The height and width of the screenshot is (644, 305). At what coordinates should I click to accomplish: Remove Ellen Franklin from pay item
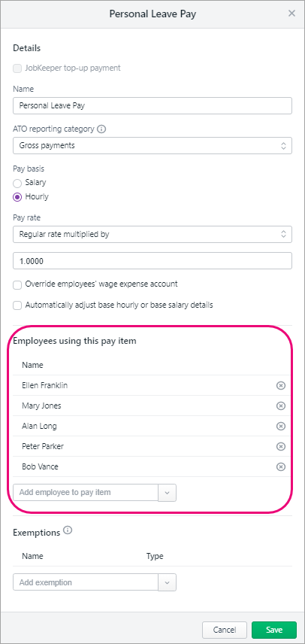[281, 386]
